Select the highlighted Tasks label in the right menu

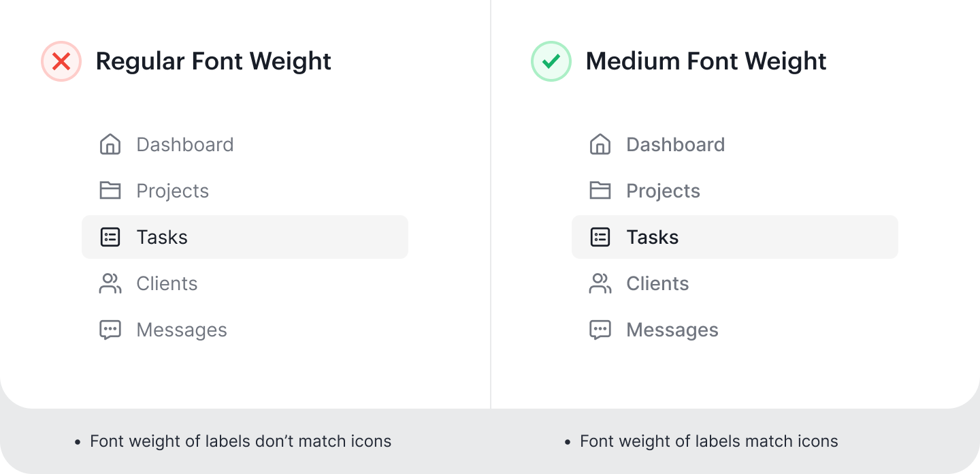[652, 237]
